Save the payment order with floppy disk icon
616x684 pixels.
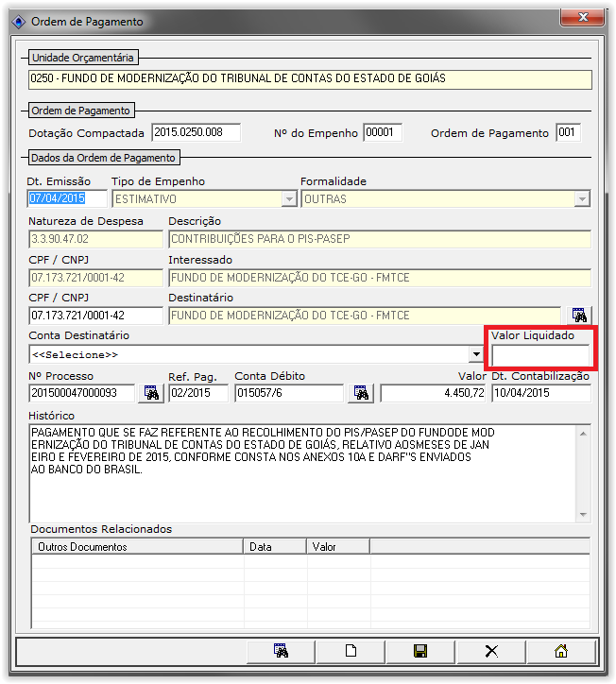pos(420,650)
